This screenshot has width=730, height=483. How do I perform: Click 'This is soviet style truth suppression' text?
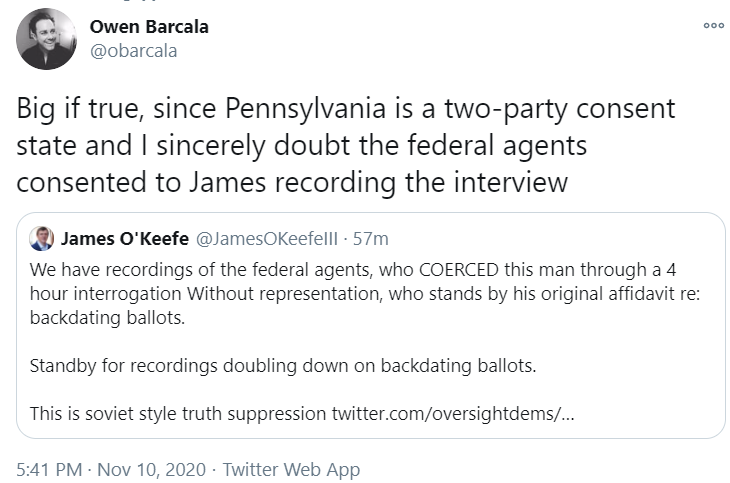tap(173, 412)
